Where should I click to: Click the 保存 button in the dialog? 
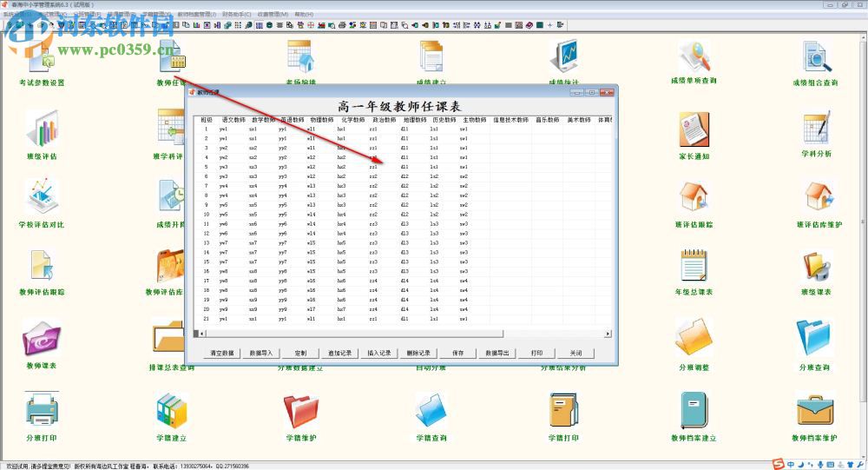coord(457,353)
